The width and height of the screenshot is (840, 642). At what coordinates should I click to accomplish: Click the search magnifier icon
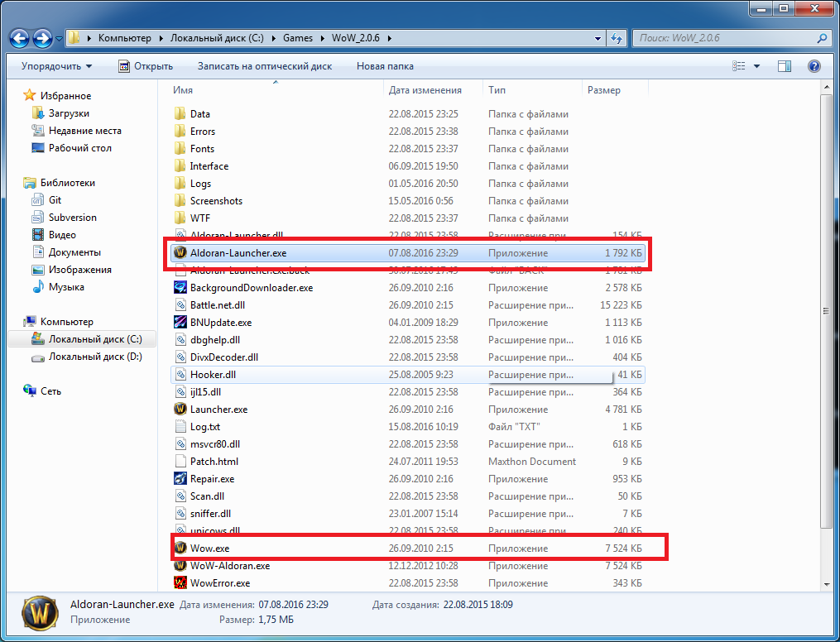click(x=823, y=38)
